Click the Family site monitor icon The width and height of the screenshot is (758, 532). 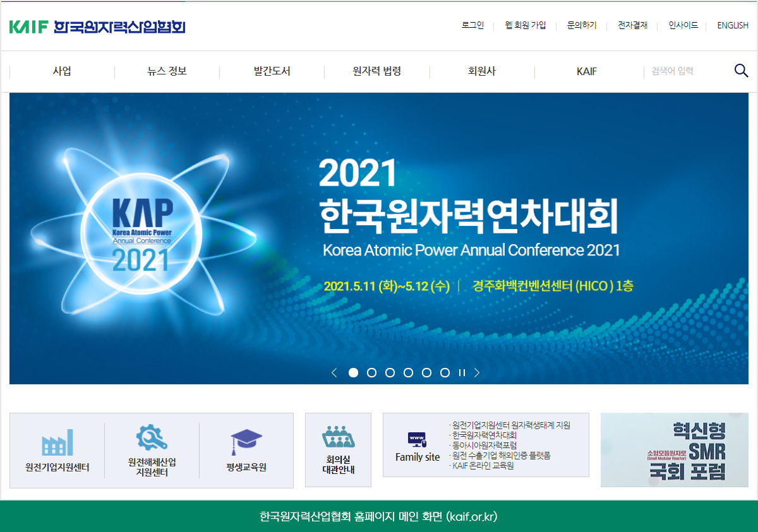(417, 439)
